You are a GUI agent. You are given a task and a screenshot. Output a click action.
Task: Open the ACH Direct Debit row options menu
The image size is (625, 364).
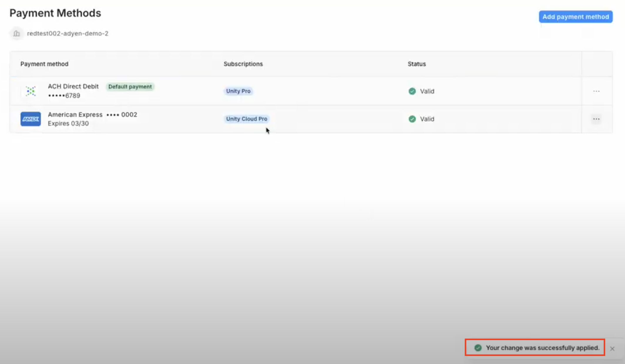(596, 91)
